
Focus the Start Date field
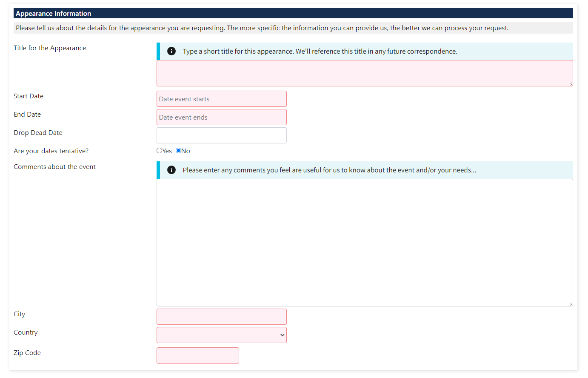click(x=221, y=99)
